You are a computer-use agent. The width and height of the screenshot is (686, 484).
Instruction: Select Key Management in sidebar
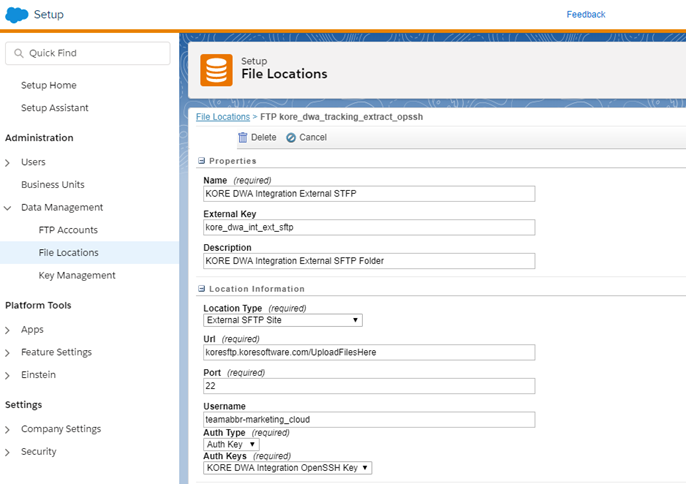click(x=77, y=275)
